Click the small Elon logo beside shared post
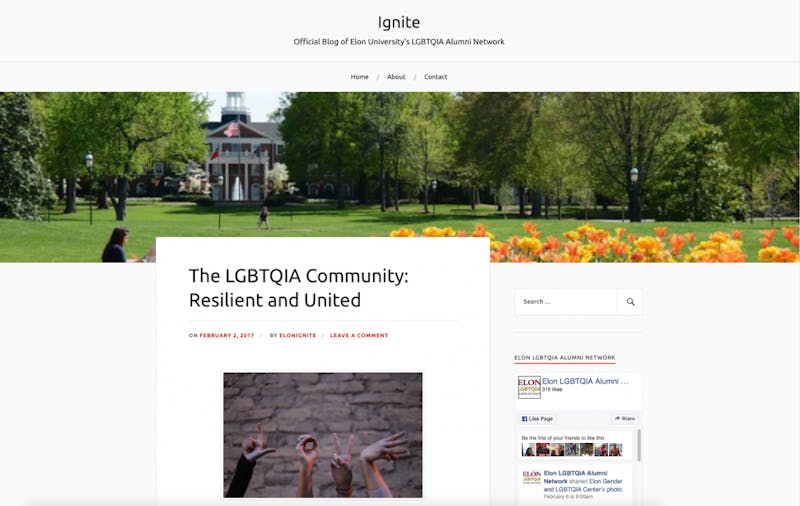Image resolution: width=800 pixels, height=506 pixels. (532, 477)
